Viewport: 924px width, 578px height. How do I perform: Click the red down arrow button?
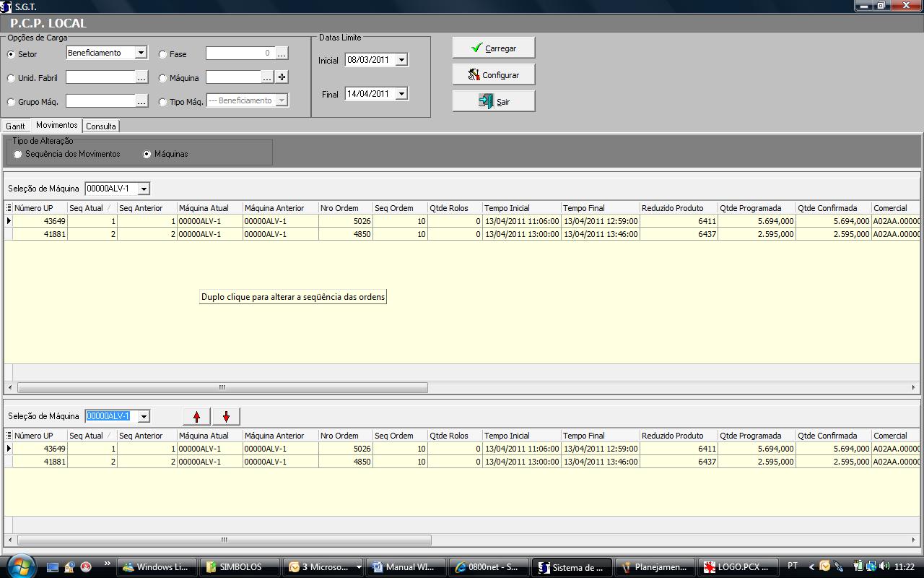pyautogui.click(x=226, y=417)
